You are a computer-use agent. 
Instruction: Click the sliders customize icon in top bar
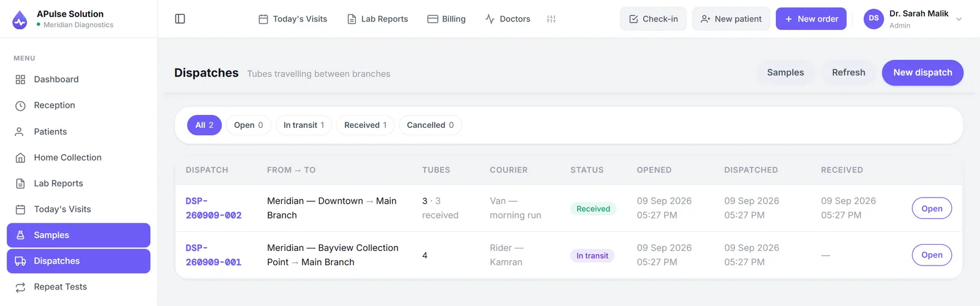point(551,19)
